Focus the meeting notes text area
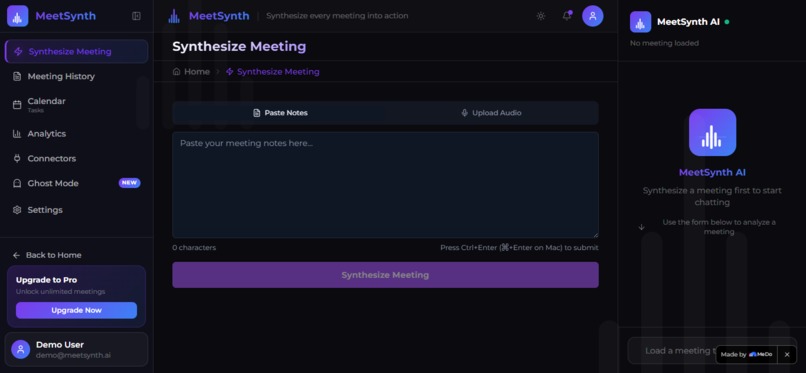The image size is (806, 373). point(386,185)
